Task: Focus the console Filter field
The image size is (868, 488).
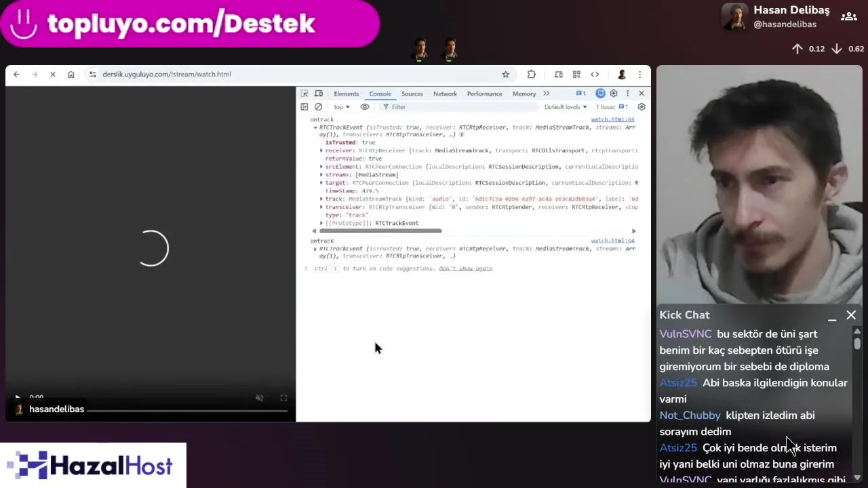Action: click(x=461, y=107)
